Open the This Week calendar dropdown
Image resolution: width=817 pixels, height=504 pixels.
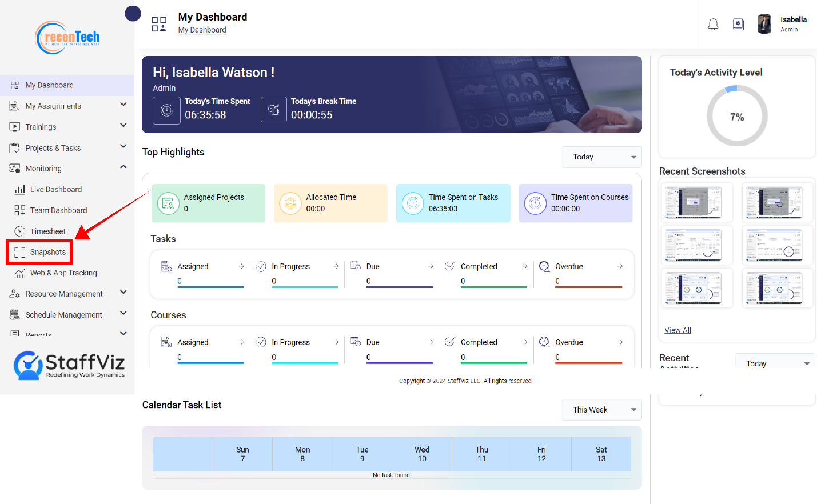602,410
